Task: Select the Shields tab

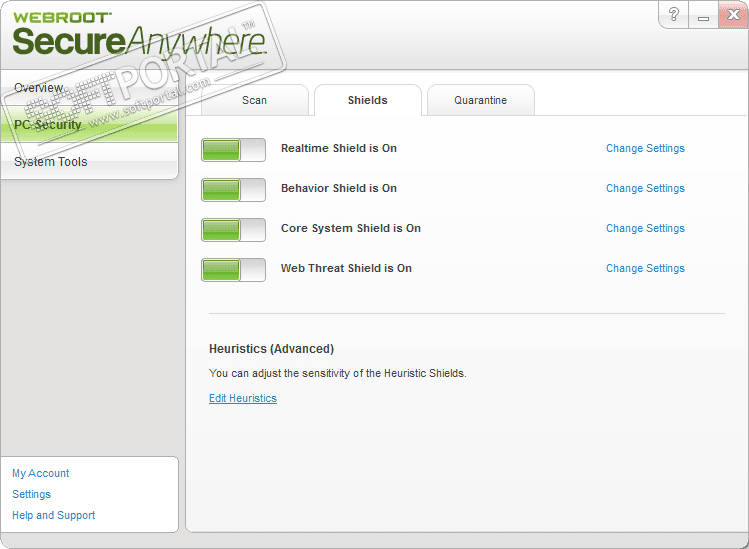Action: click(x=368, y=100)
